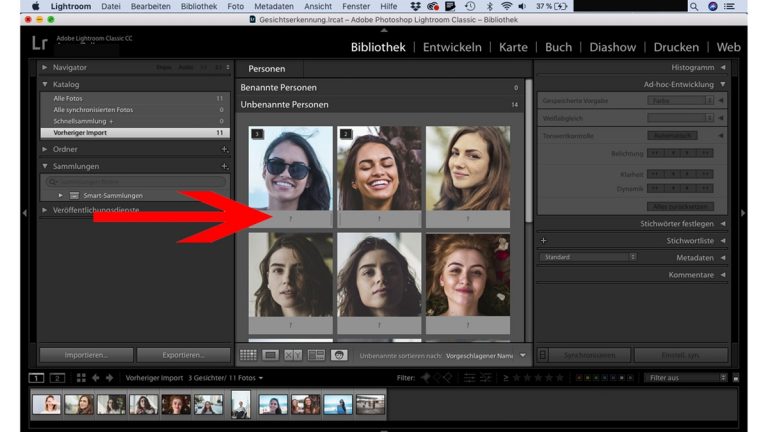Screen dimensions: 768x432
Task: Click the Exportieren button
Action: (183, 355)
